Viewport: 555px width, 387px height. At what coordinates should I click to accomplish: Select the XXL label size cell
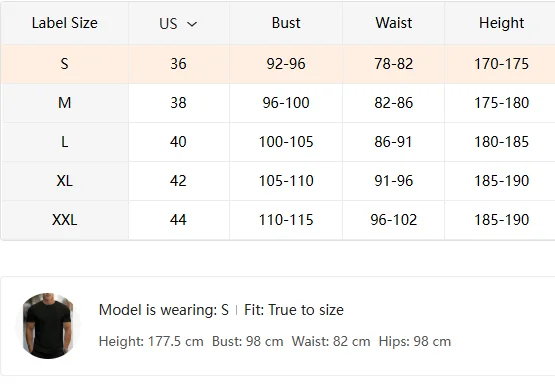tap(64, 220)
